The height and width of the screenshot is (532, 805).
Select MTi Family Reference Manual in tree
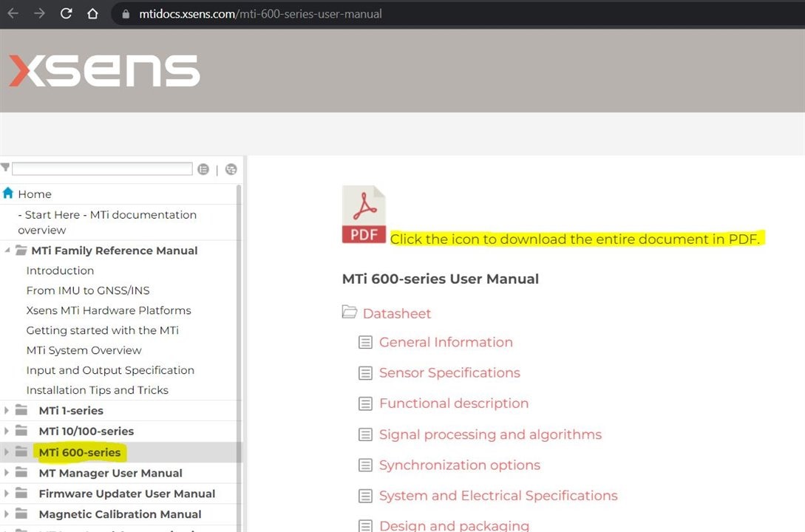pyautogui.click(x=114, y=250)
